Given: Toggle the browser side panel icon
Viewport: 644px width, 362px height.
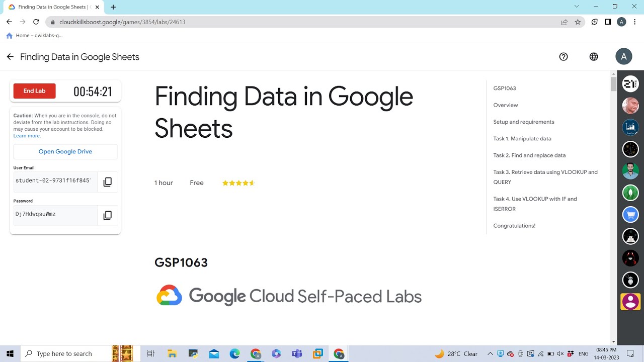Looking at the screenshot, I should [608, 22].
